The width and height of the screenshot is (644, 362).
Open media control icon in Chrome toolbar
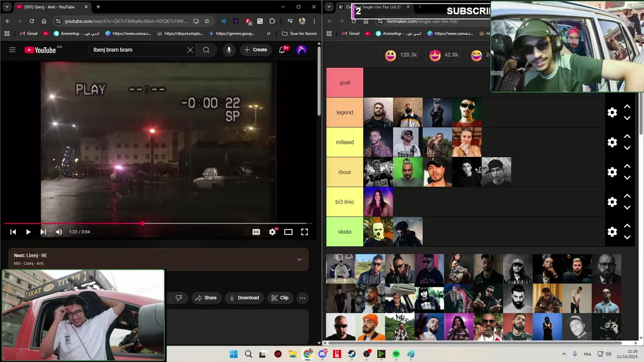[x=290, y=21]
